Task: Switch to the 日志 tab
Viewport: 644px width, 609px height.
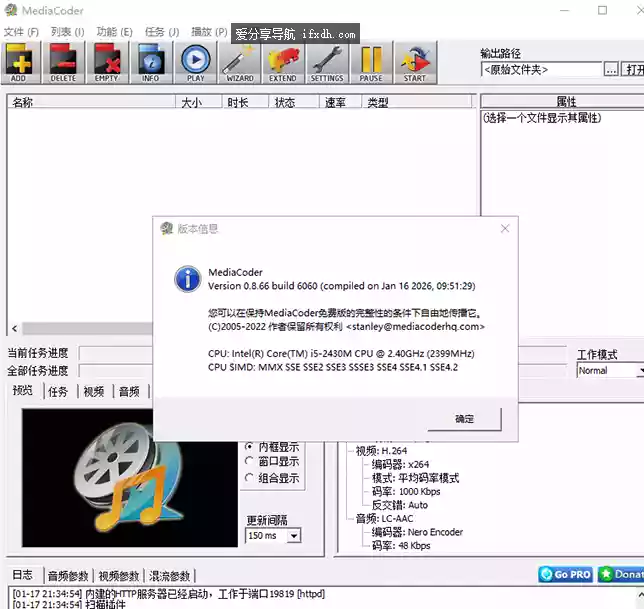Action: coord(23,575)
